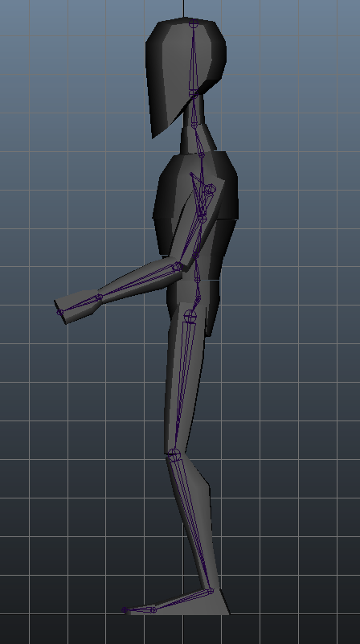The image size is (360, 644).
Task: Select the hand tip joint at the fingers
Action: (x=61, y=313)
